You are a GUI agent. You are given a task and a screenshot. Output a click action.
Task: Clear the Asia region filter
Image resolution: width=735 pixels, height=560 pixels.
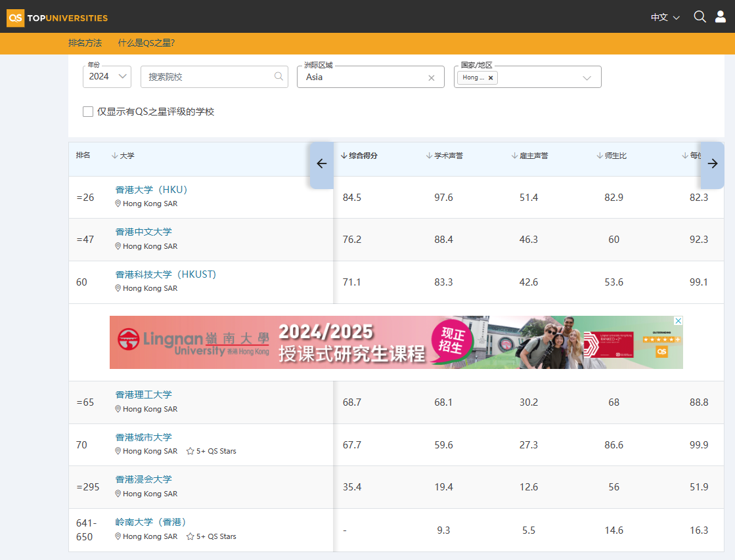click(x=432, y=77)
